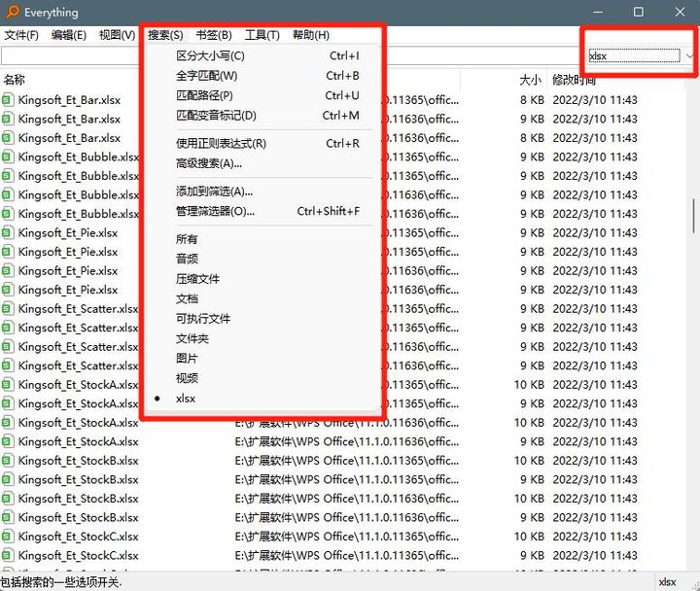Select the xlsx filter radio option
This screenshot has width=700, height=591.
pyautogui.click(x=185, y=399)
